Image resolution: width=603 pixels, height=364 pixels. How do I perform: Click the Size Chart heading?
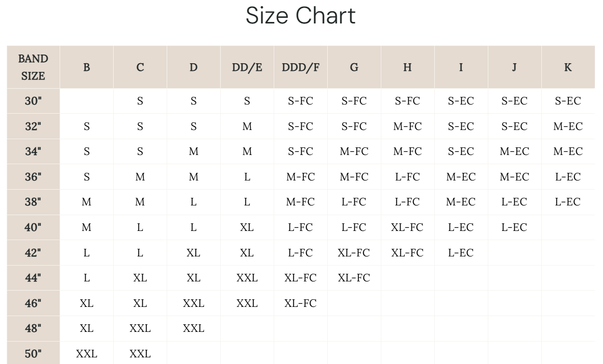click(x=300, y=16)
